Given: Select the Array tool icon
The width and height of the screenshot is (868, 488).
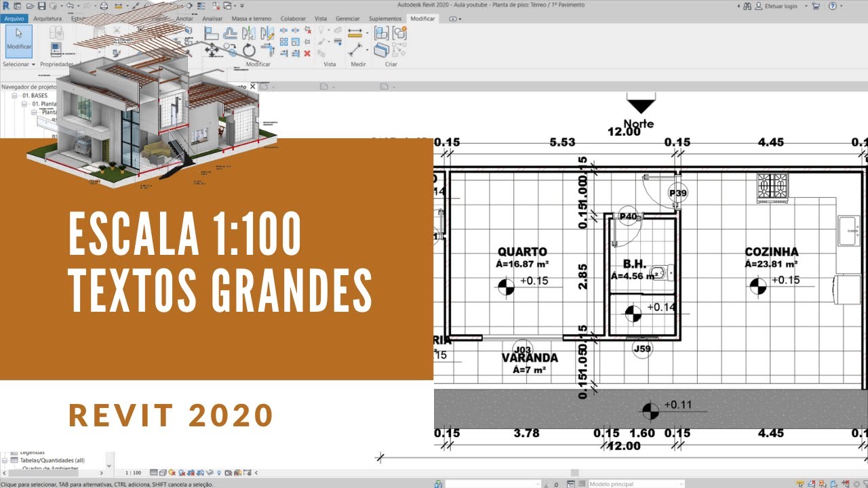Looking at the screenshot, I should (284, 42).
